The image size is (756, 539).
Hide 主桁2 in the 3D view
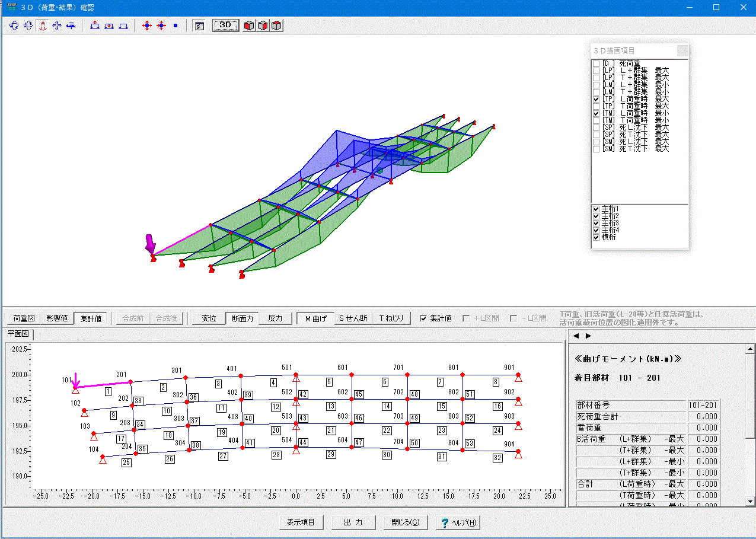pyautogui.click(x=596, y=216)
